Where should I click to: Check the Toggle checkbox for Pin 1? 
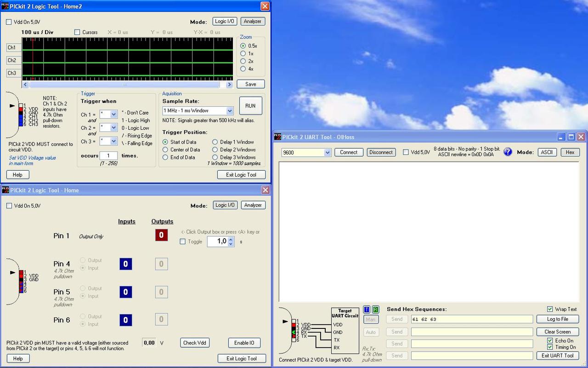tap(183, 241)
